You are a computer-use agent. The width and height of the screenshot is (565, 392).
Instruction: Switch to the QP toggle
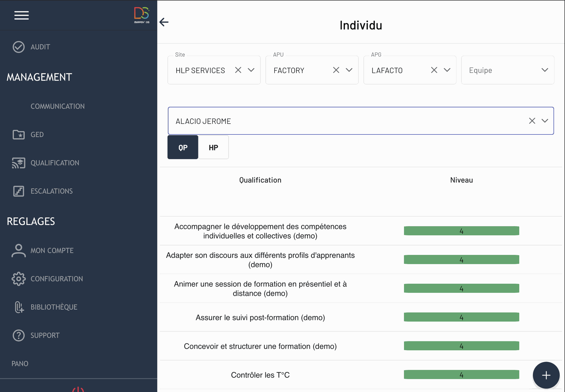click(x=183, y=147)
